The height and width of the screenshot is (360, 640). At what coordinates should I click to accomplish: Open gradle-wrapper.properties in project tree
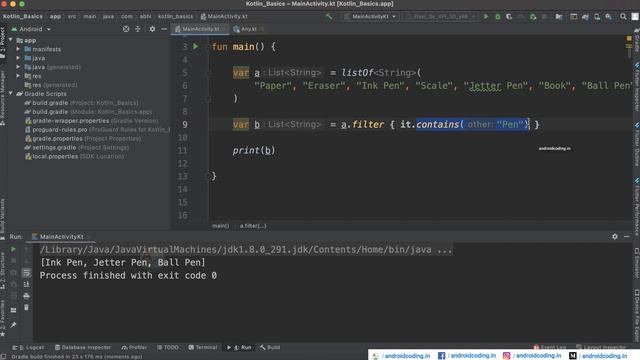(91, 121)
